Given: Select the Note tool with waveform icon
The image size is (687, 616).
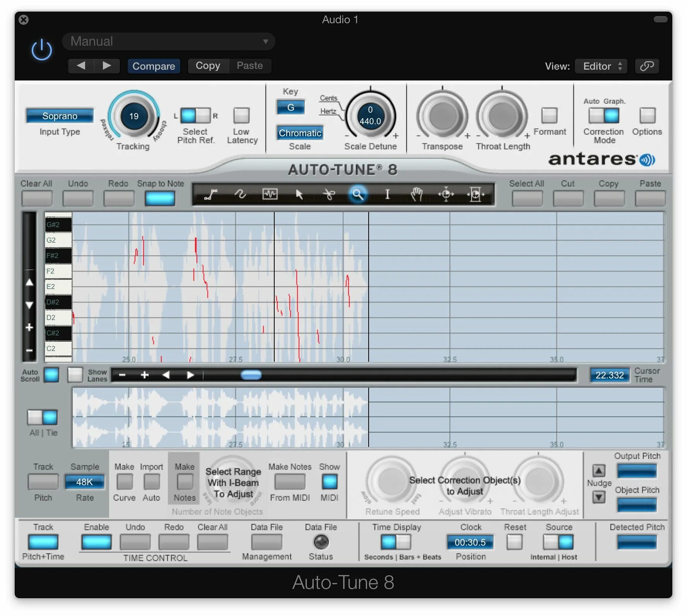Looking at the screenshot, I should tap(270, 194).
